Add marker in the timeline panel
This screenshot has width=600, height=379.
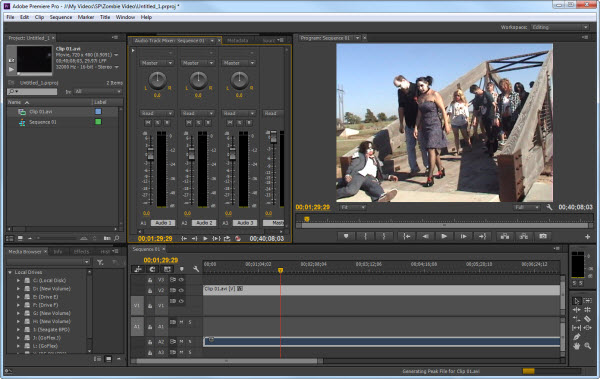point(182,269)
